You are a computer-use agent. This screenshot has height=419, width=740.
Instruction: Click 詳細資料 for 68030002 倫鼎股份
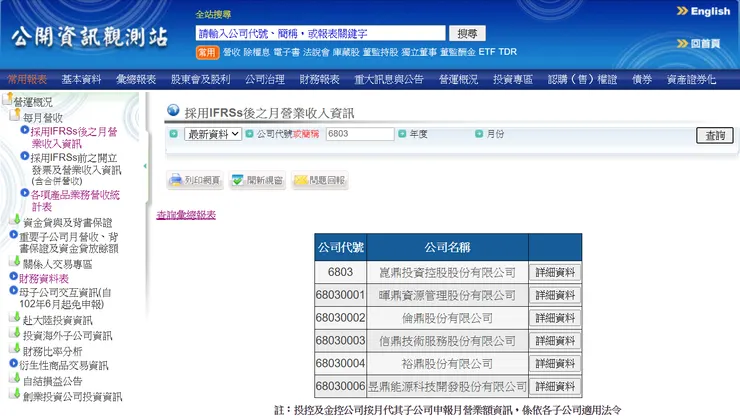pos(555,318)
